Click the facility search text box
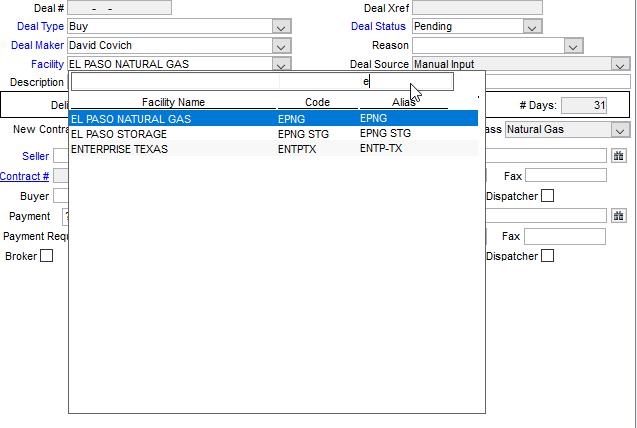 click(x=262, y=82)
